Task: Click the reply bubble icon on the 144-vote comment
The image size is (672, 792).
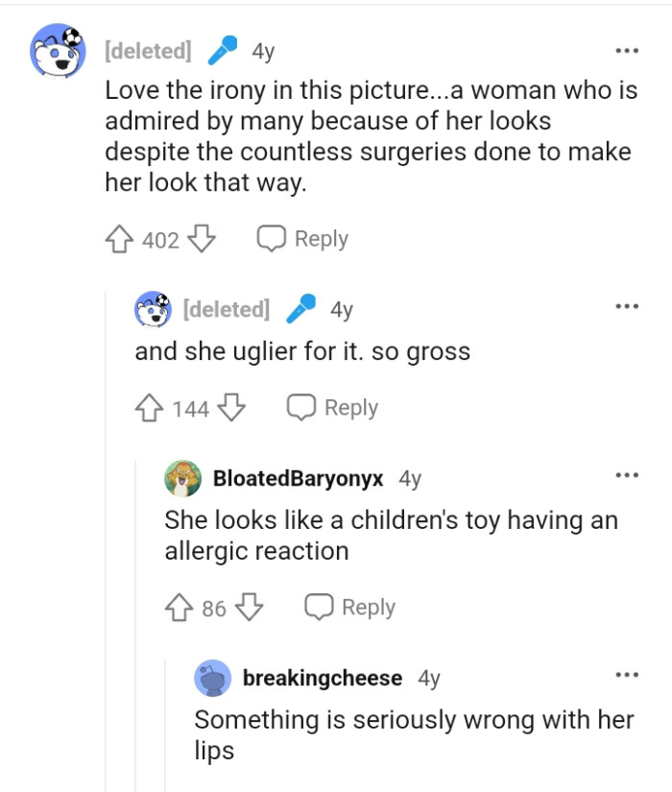Action: (x=300, y=407)
